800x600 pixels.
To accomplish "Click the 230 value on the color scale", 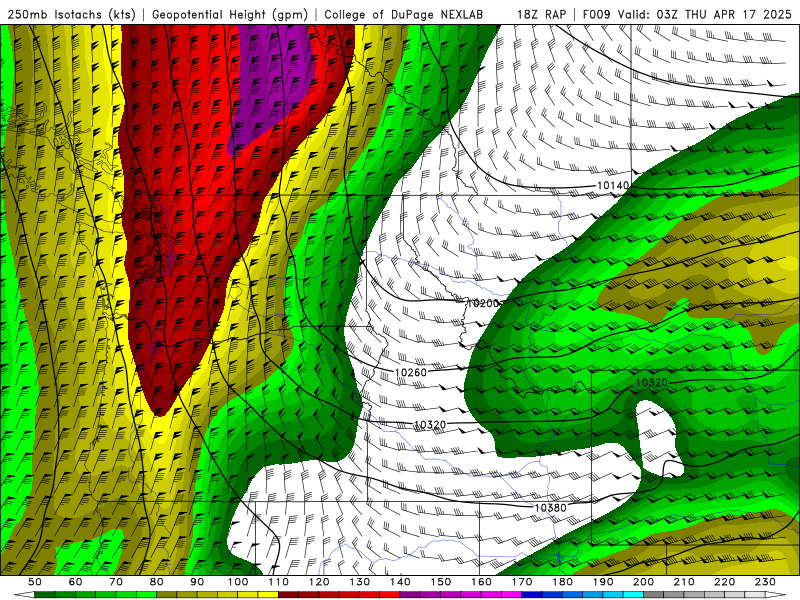I will 765,582.
